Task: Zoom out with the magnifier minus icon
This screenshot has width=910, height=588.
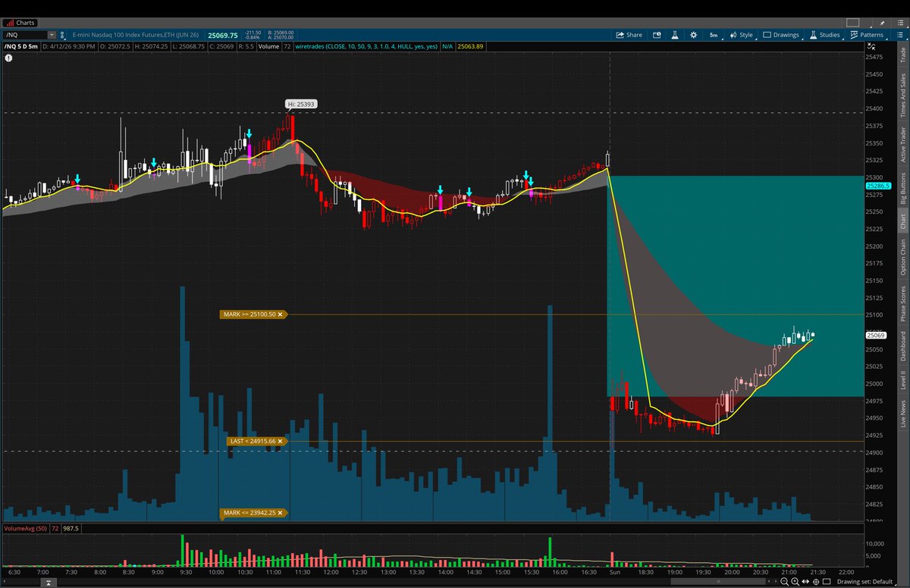Action: tap(784, 582)
